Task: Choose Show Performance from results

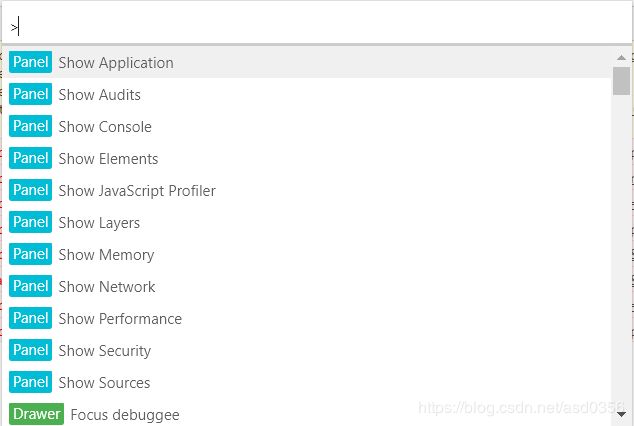Action: click(x=307, y=318)
